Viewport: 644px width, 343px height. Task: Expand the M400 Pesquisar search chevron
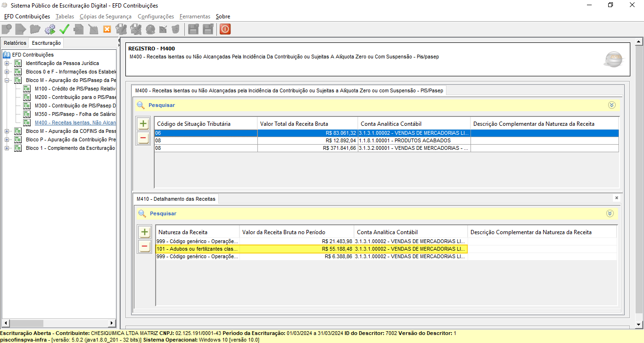[x=612, y=105]
